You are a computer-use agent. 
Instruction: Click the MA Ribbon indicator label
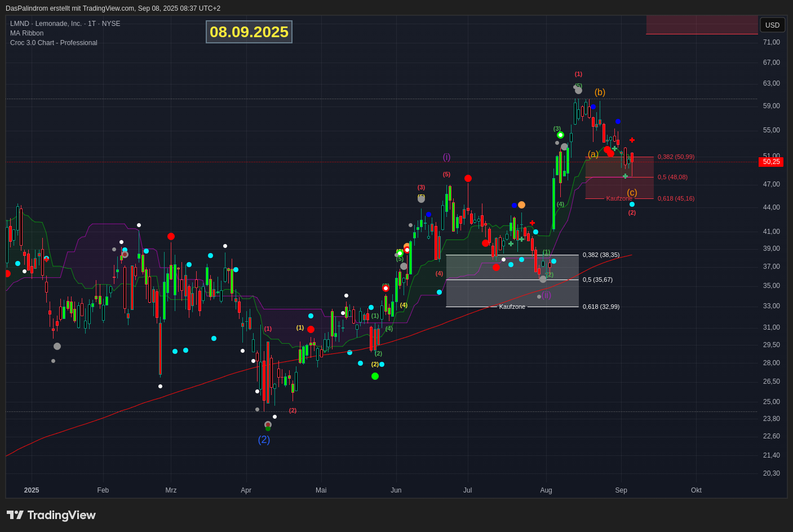tap(26, 33)
